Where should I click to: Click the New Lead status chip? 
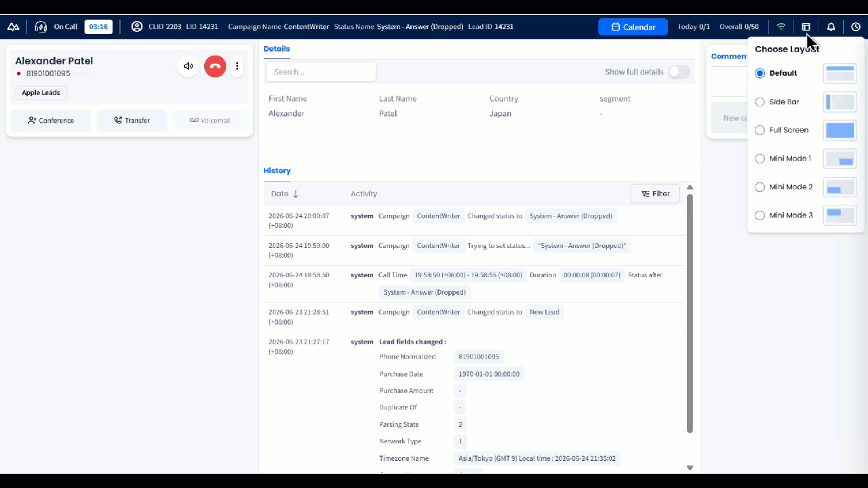(545, 312)
